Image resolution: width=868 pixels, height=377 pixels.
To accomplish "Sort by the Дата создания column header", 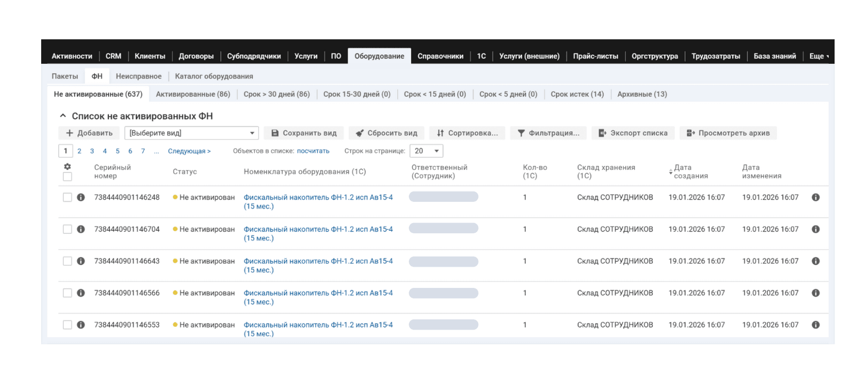I will click(x=690, y=172).
